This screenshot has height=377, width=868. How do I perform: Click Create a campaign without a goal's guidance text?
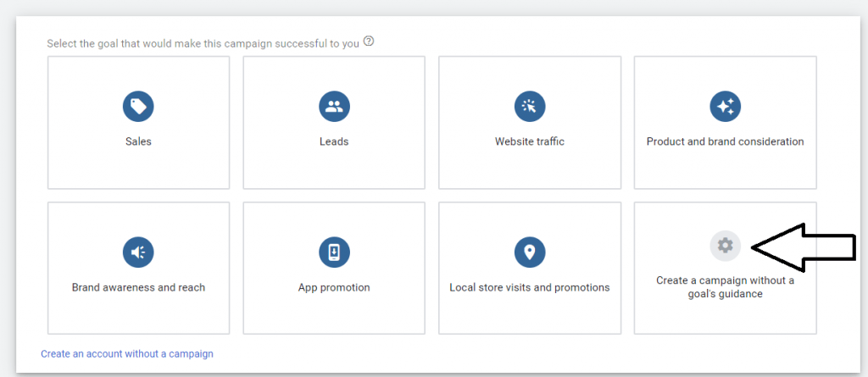(x=725, y=287)
